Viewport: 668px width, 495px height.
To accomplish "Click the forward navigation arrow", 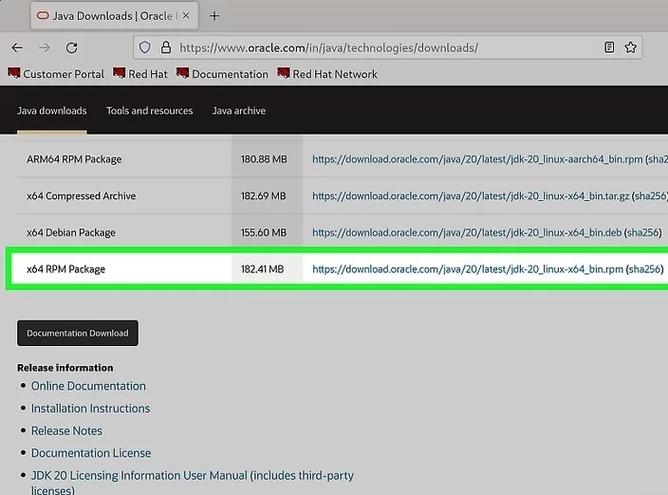I will (x=44, y=48).
